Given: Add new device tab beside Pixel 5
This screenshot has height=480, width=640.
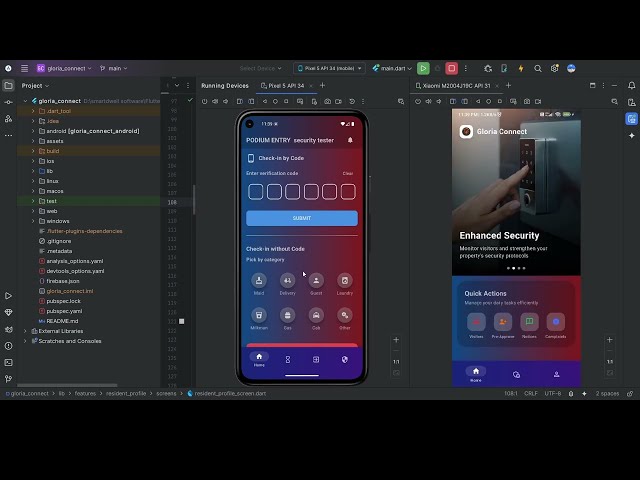Looking at the screenshot, I should (x=322, y=85).
